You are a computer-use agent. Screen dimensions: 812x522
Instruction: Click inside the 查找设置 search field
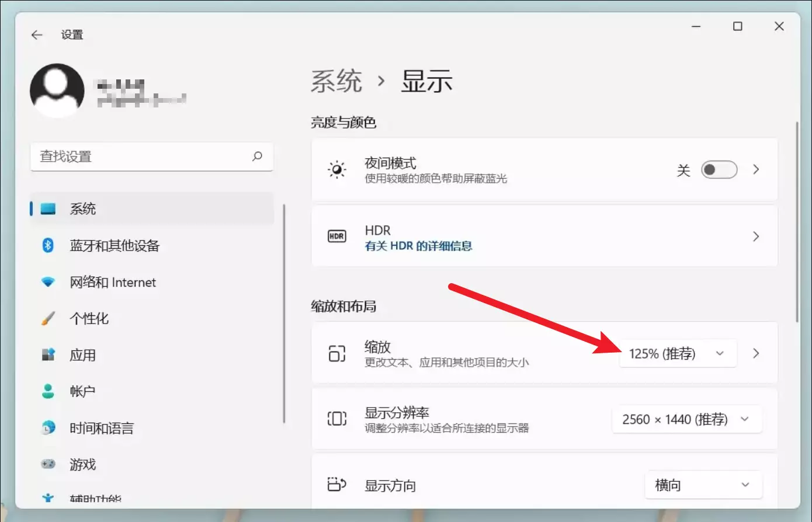tap(152, 156)
